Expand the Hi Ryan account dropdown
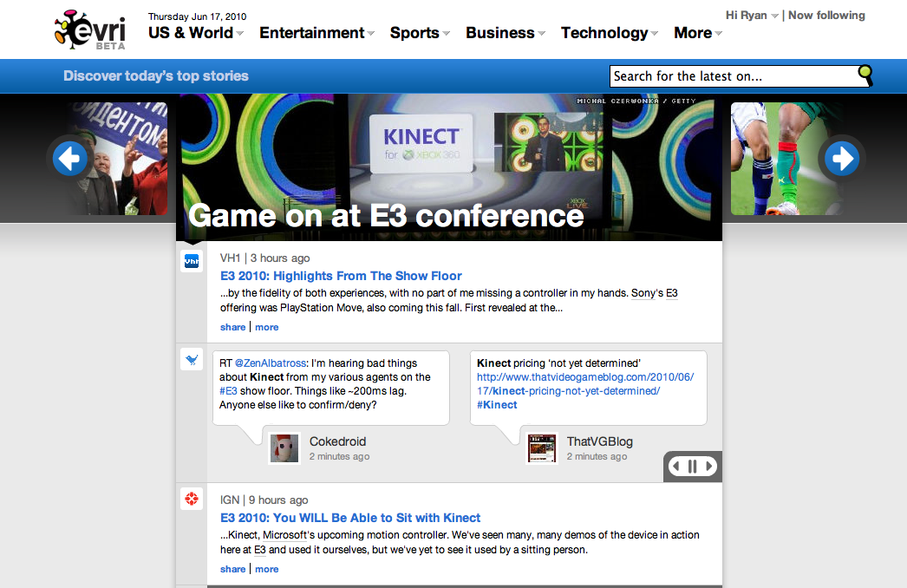This screenshot has width=907, height=588. click(752, 16)
